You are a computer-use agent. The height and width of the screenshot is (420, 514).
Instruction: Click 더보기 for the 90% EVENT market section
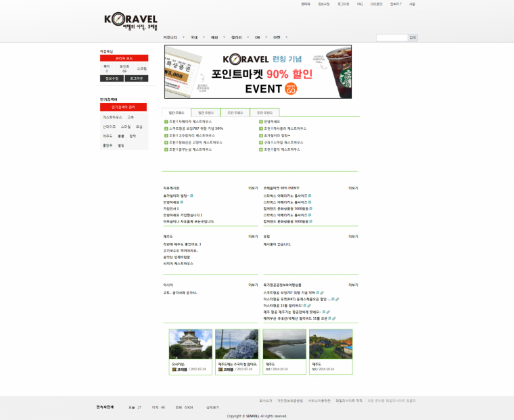353,188
